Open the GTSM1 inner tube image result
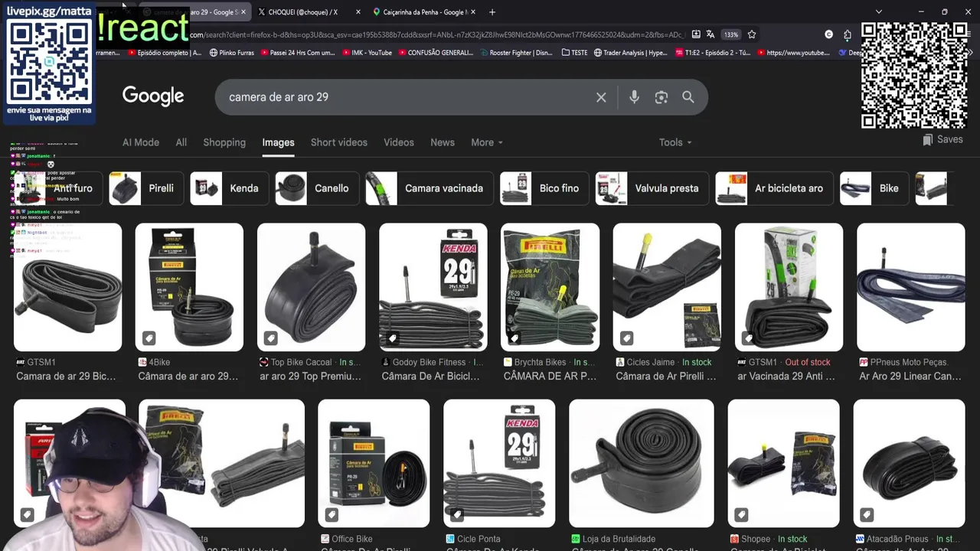 67,287
